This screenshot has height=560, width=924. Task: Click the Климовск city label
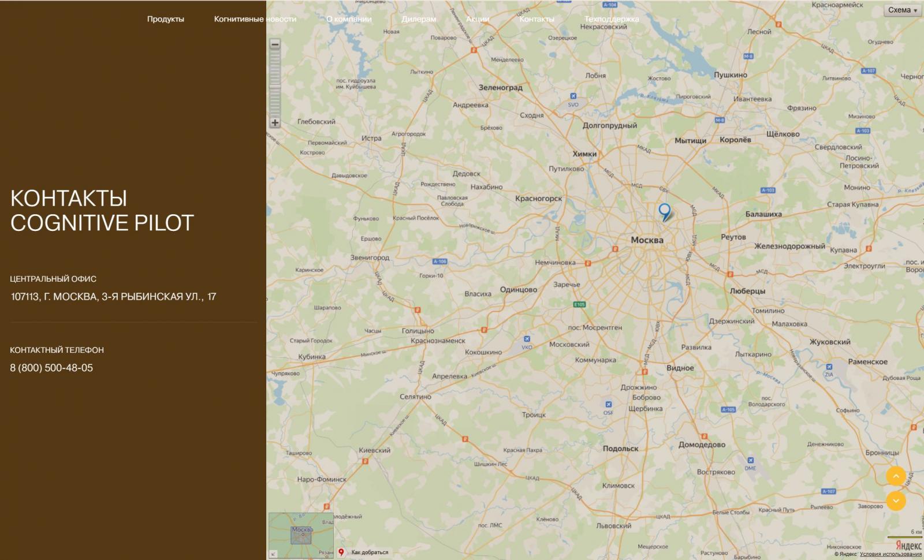pyautogui.click(x=619, y=486)
